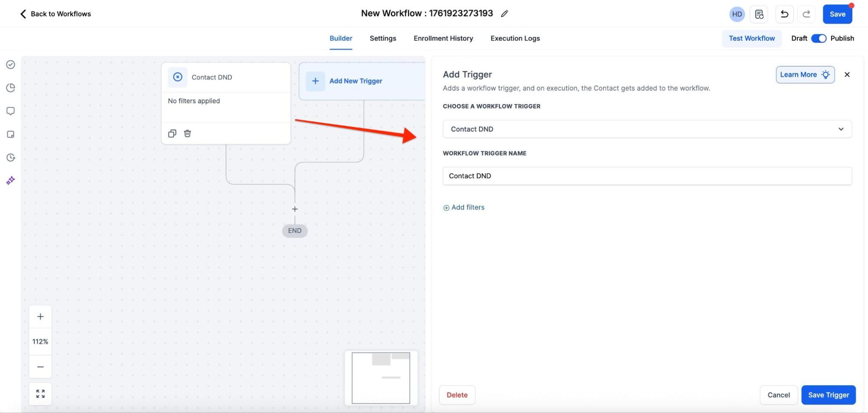The height and width of the screenshot is (413, 868).
Task: Toggle Draft/Publish switch
Action: click(x=818, y=38)
